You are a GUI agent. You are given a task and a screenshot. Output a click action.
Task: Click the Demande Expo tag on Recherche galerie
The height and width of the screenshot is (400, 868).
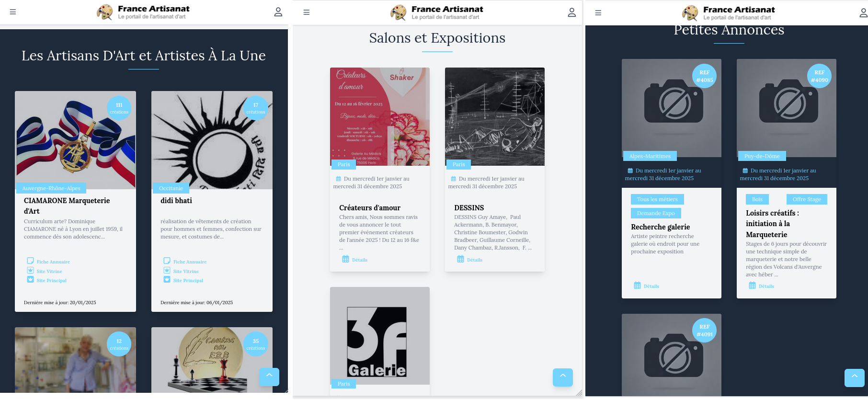point(656,213)
